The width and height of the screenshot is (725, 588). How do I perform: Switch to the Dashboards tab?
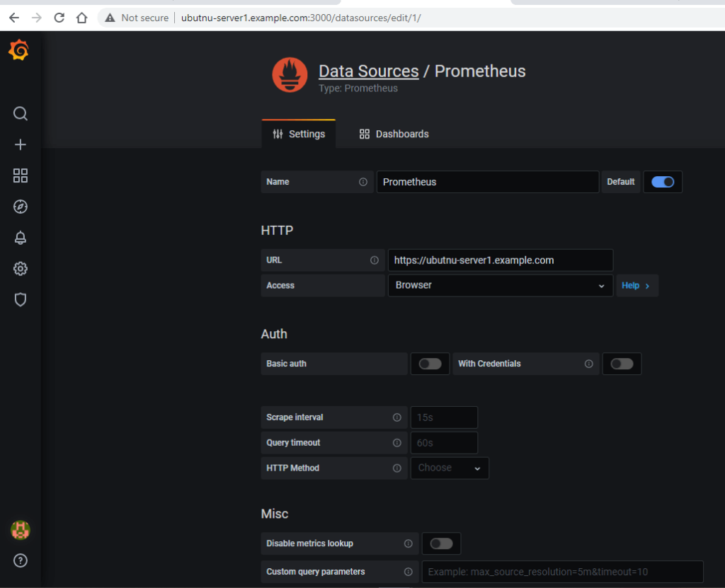tap(394, 134)
